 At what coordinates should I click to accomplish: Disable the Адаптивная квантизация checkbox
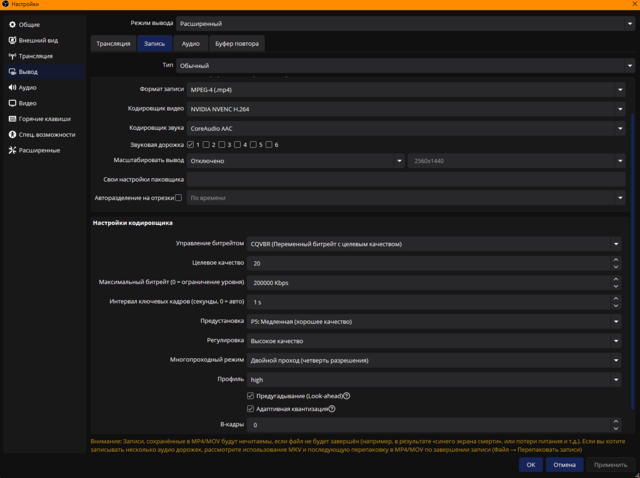[x=250, y=409]
